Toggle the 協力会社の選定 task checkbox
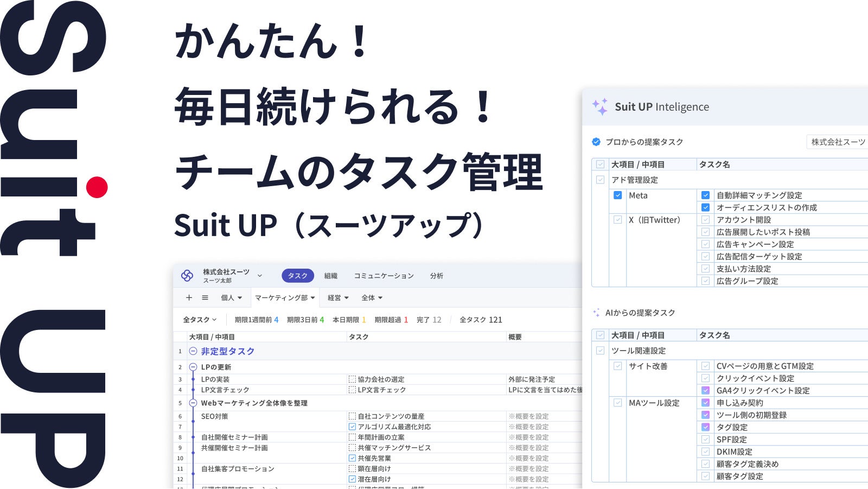The width and height of the screenshot is (868, 489). [352, 379]
